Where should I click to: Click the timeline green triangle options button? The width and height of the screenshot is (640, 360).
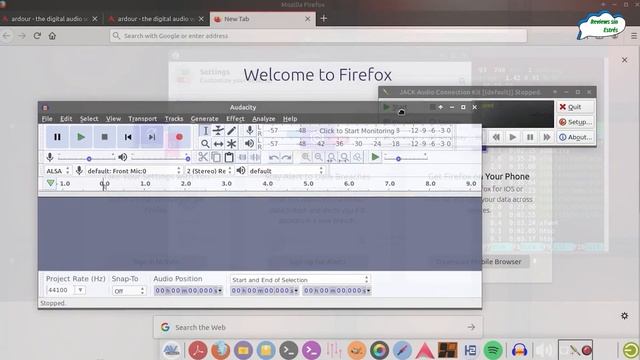50,183
